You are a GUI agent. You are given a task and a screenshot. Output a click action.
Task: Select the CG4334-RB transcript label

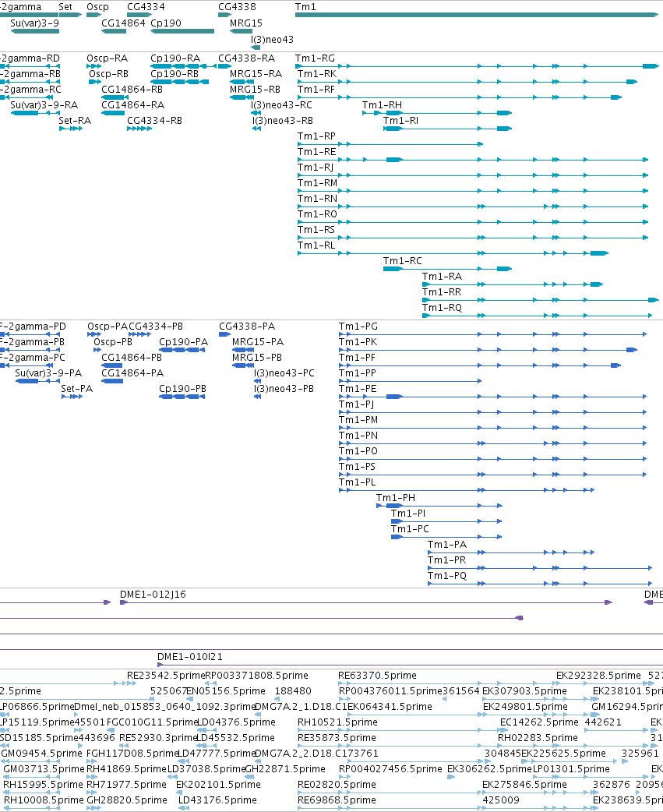[155, 120]
